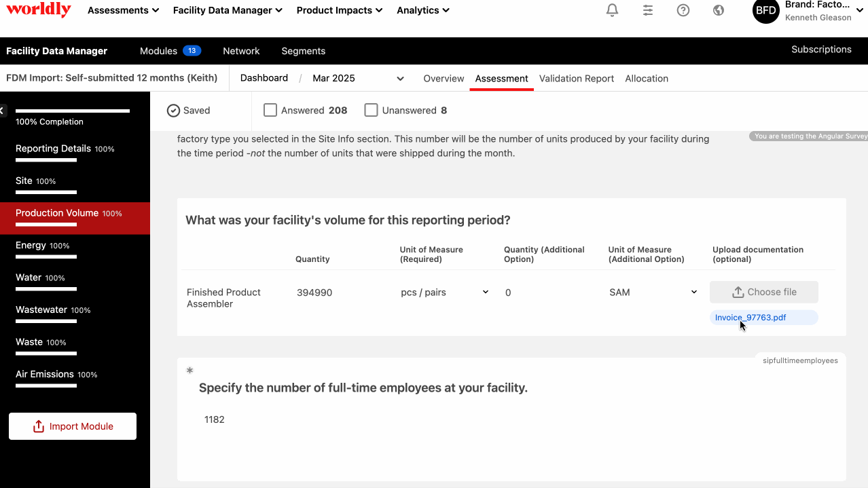868x488 pixels.
Task: Expand the Product Impacts menu
Action: point(340,10)
